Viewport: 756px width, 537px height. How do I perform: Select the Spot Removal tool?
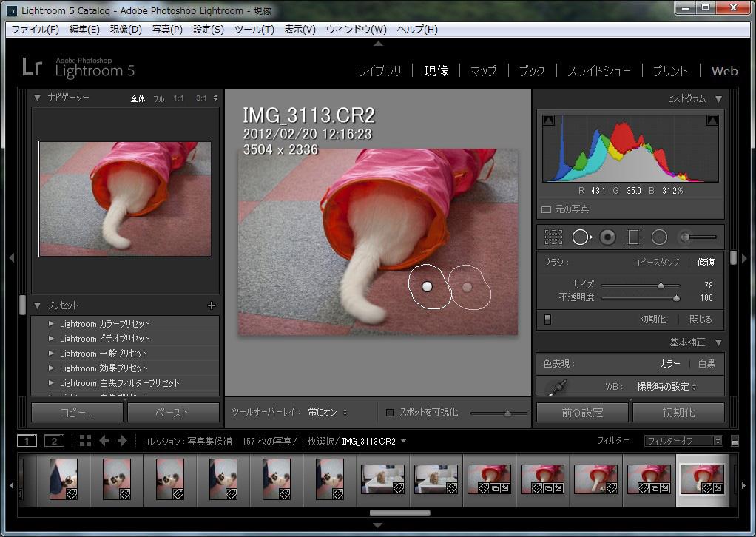click(x=581, y=237)
